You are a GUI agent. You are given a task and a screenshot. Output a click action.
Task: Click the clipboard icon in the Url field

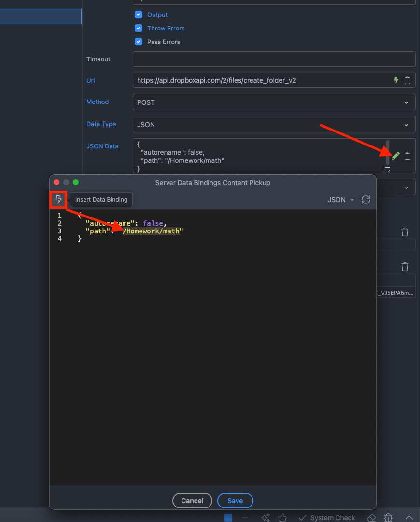pyautogui.click(x=407, y=80)
